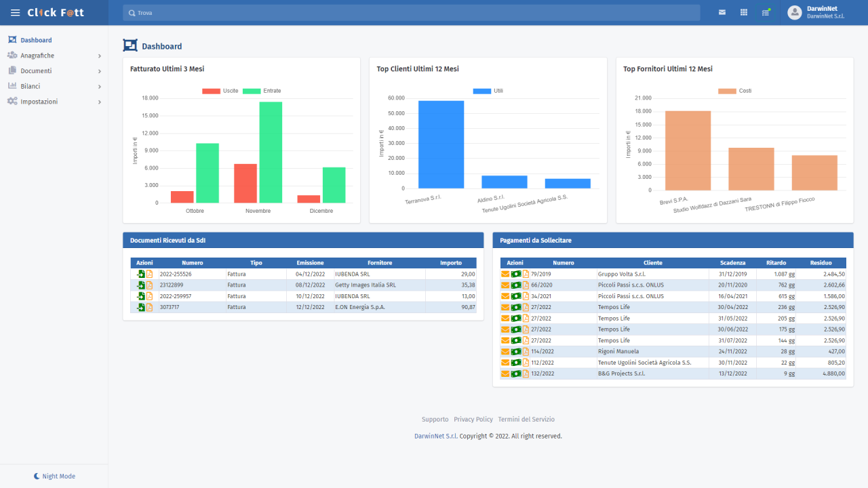Open the apps grid icon in header
The image size is (868, 488).
coord(744,12)
